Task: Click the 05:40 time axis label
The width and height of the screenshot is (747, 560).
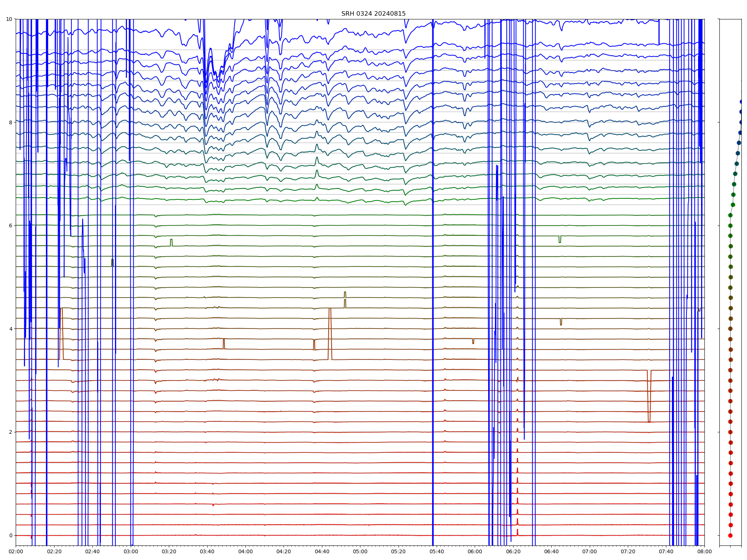Action: point(437,551)
